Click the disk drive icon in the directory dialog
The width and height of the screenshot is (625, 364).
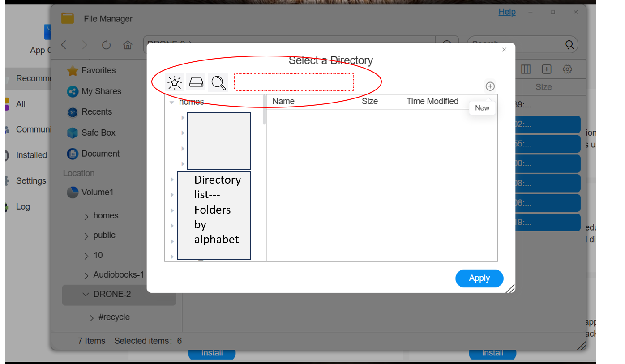click(196, 82)
